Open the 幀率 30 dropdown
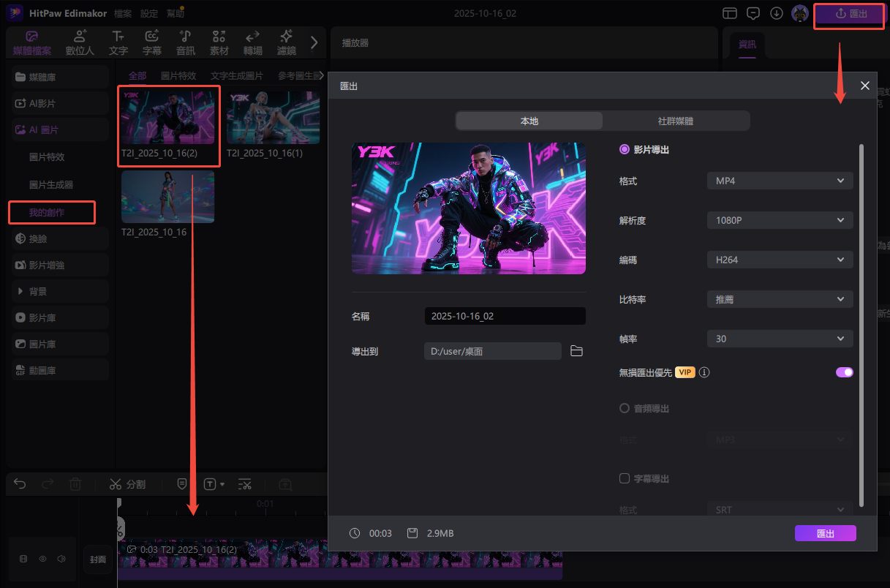Image resolution: width=890 pixels, height=588 pixels. 780,339
